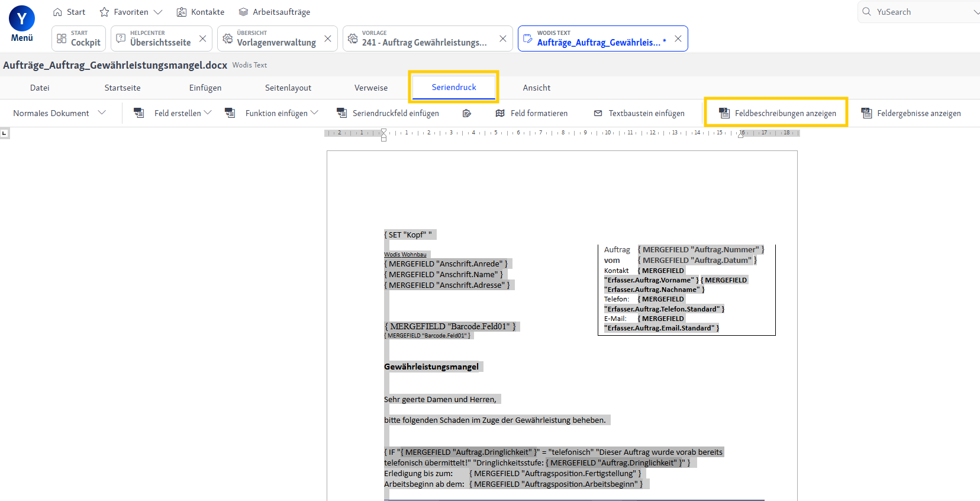Expand the YuSearch dropdown arrow
The height and width of the screenshot is (501, 980).
(976, 12)
